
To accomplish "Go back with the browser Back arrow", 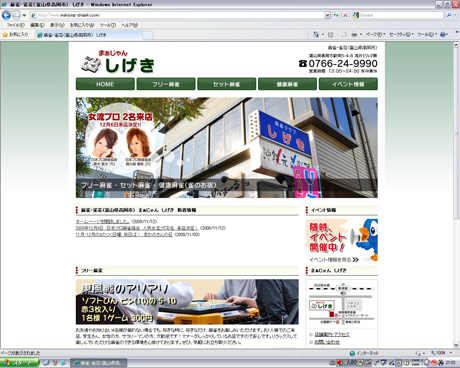I will (x=6, y=15).
